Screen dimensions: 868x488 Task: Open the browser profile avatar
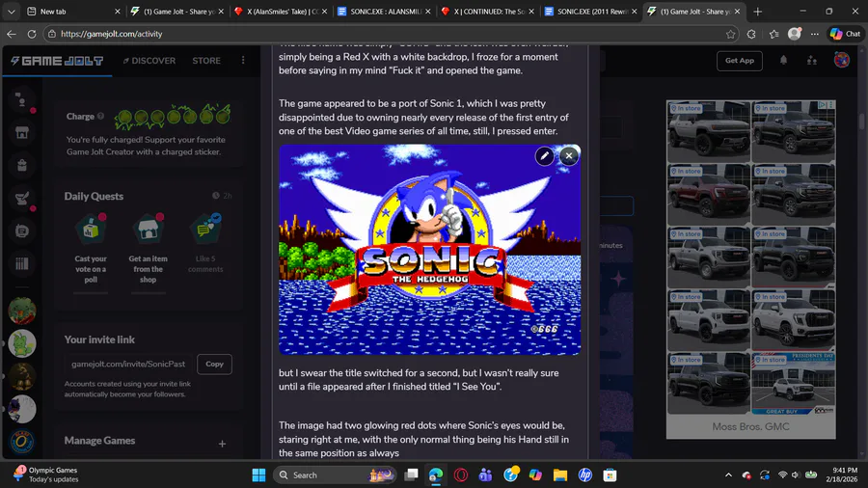795,34
